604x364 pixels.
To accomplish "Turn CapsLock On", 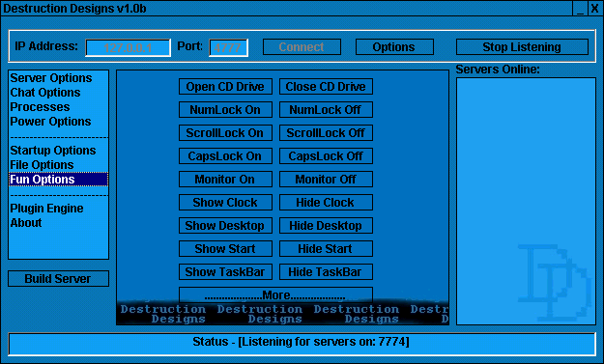I will tap(225, 155).
